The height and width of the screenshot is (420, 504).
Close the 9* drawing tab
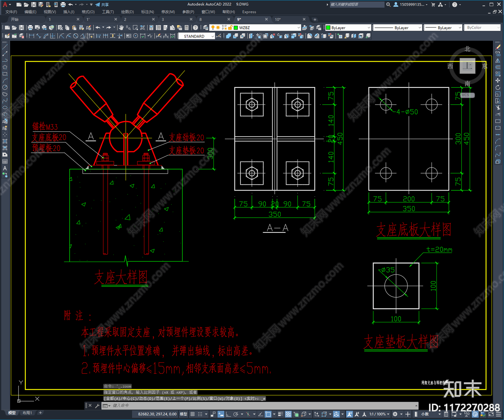click(x=266, y=20)
